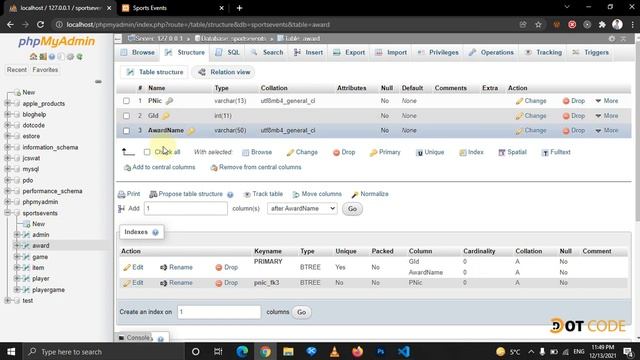This screenshot has height=360, width=640.
Task: Open the Favorites tab in sidebar
Action: pyautogui.click(x=45, y=70)
